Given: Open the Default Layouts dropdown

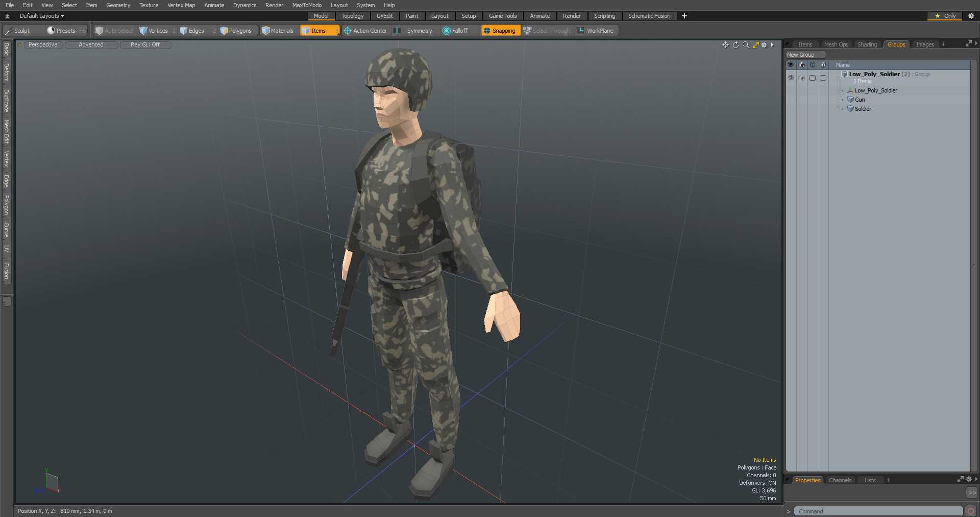Looking at the screenshot, I should [42, 16].
